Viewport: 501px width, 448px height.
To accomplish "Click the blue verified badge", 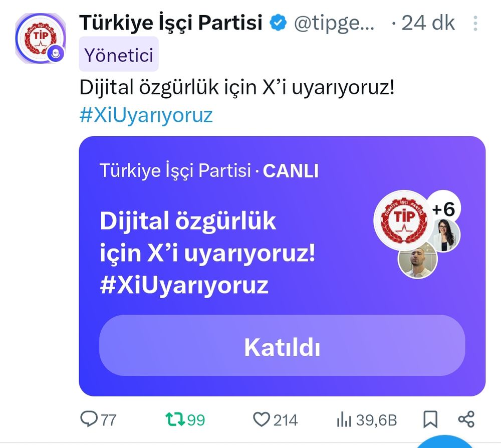I will click(278, 23).
